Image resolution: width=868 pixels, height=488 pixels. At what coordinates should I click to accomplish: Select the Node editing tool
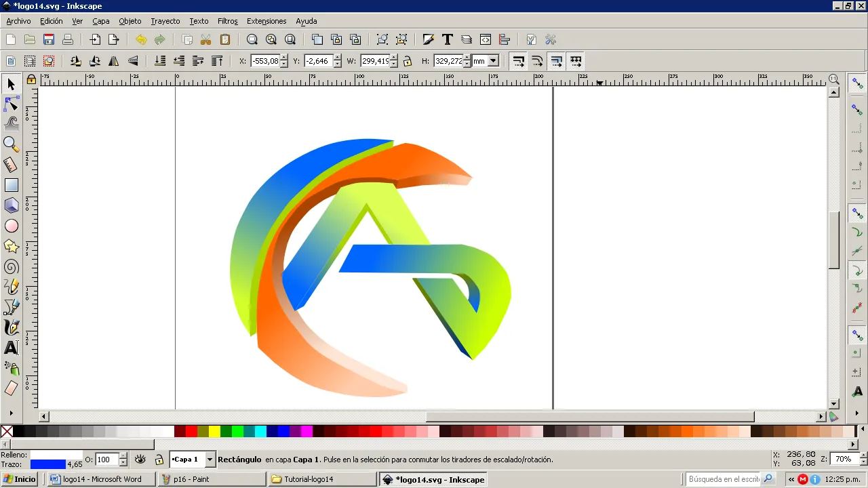point(12,104)
